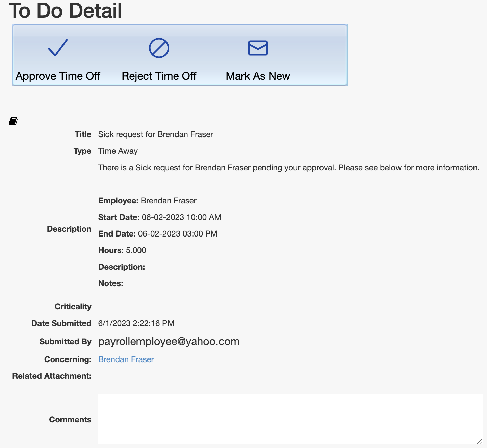Image resolution: width=487 pixels, height=448 pixels.
Task: Click the Employee: Brendan Fraser line
Action: [147, 201]
